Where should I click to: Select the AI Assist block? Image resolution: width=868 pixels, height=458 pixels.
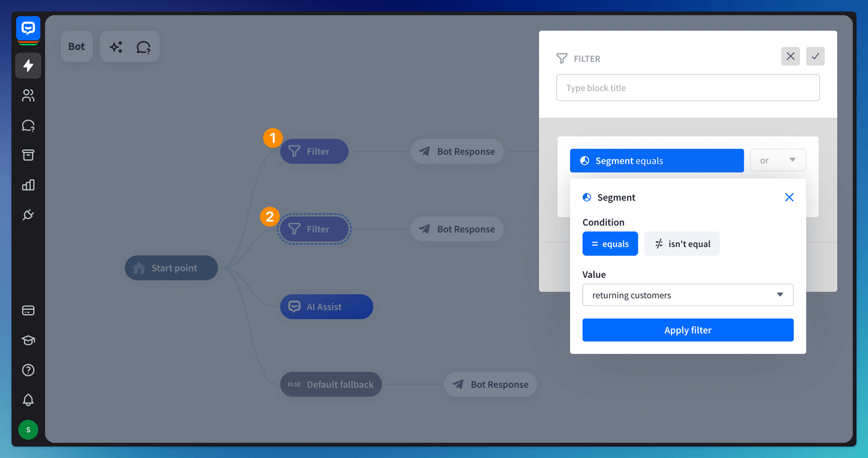(326, 307)
